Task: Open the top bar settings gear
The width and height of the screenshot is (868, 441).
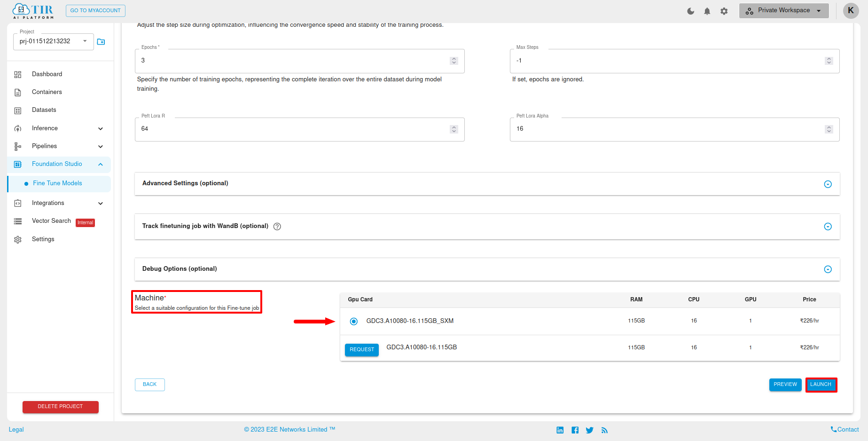Action: (x=724, y=11)
